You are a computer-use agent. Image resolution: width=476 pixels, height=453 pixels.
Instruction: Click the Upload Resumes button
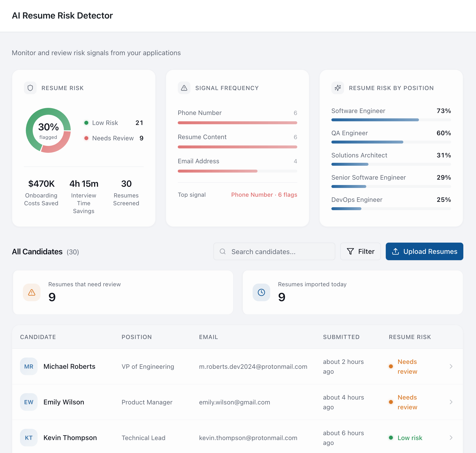click(424, 251)
